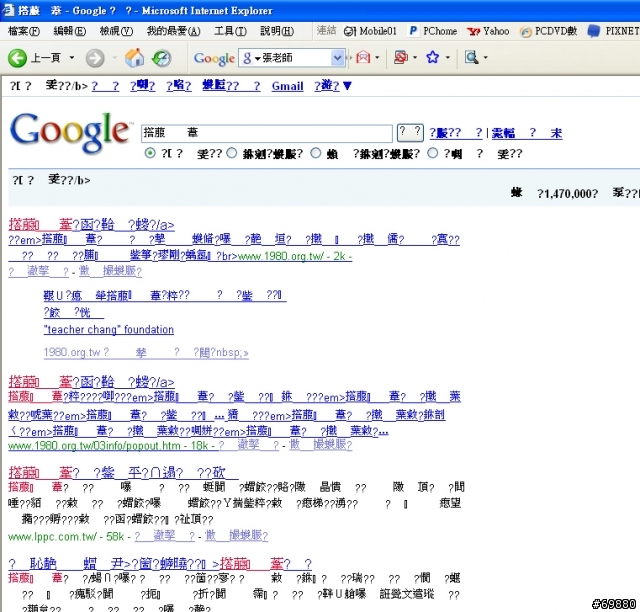Click the blue star bookmarks icon

click(x=433, y=57)
